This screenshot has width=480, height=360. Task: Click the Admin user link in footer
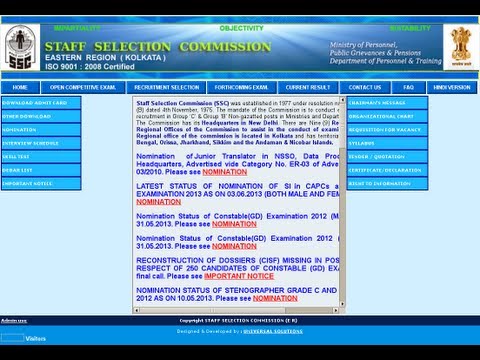14,321
